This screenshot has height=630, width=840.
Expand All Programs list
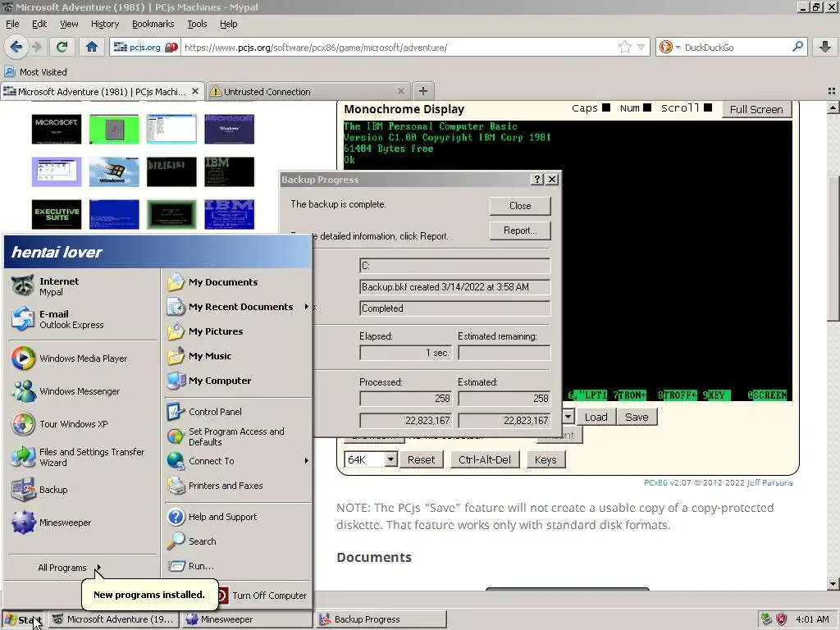click(69, 568)
